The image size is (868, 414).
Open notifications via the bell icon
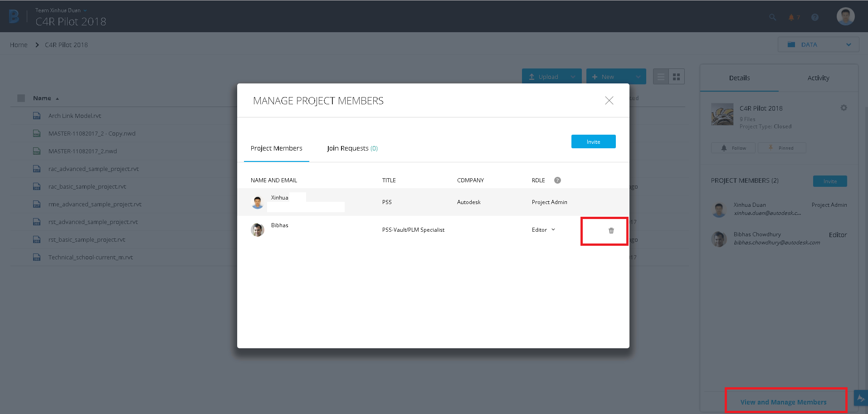(792, 17)
